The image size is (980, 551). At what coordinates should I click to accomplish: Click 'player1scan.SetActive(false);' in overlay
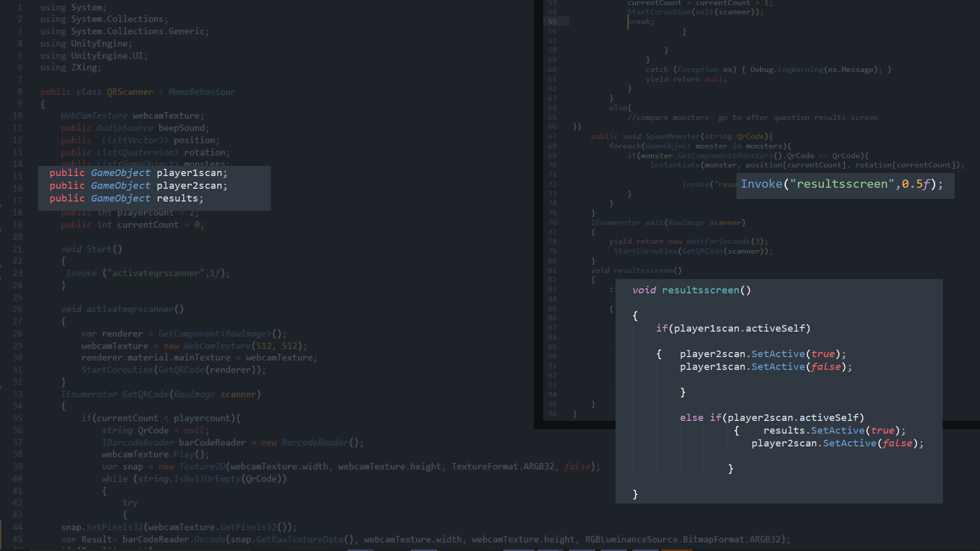[x=766, y=367]
